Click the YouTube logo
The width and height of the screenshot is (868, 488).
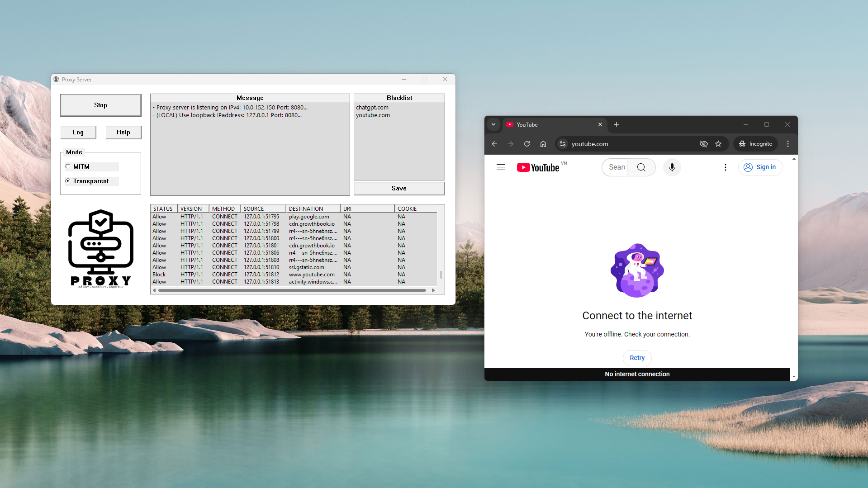(538, 167)
